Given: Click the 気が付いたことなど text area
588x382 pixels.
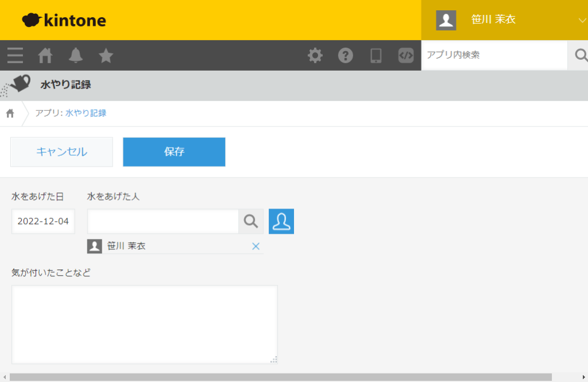Looking at the screenshot, I should (144, 324).
